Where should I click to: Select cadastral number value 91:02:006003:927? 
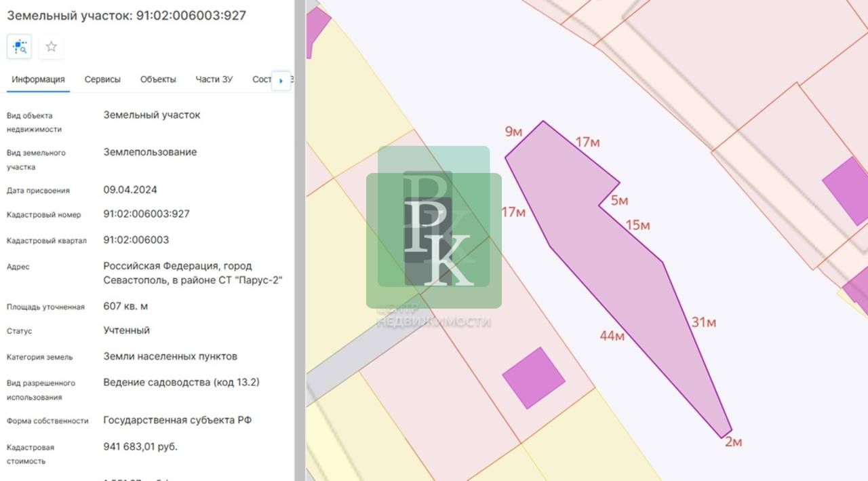(146, 214)
